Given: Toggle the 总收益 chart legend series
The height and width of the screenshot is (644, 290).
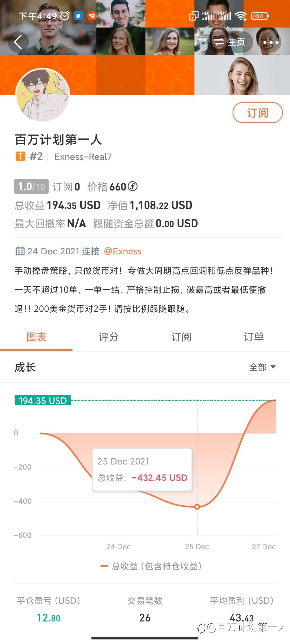Looking at the screenshot, I should (x=151, y=566).
